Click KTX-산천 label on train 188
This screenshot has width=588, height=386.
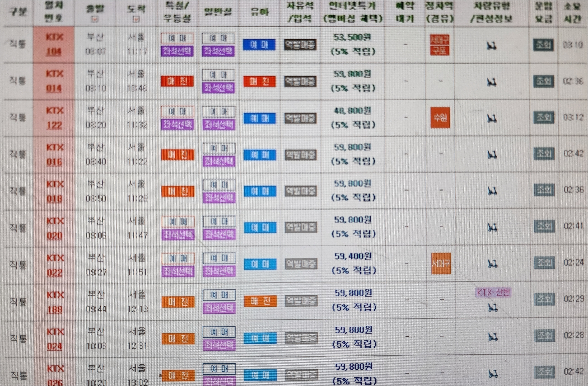pos(493,293)
